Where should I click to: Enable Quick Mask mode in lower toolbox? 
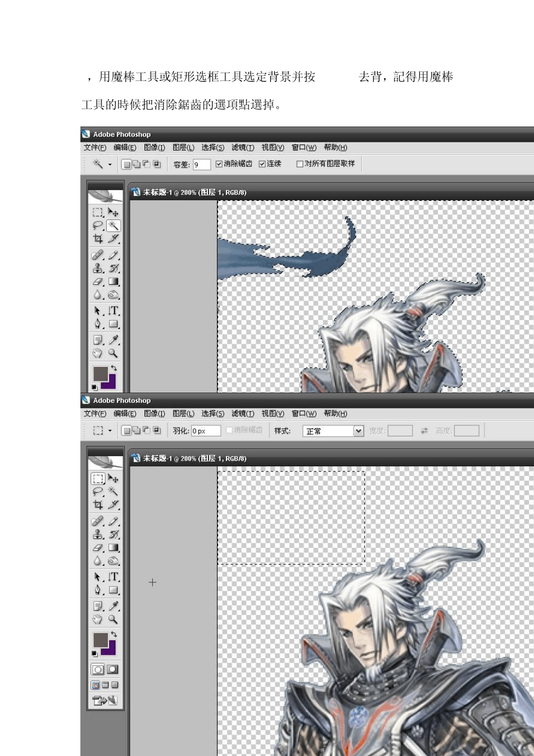coord(112,670)
